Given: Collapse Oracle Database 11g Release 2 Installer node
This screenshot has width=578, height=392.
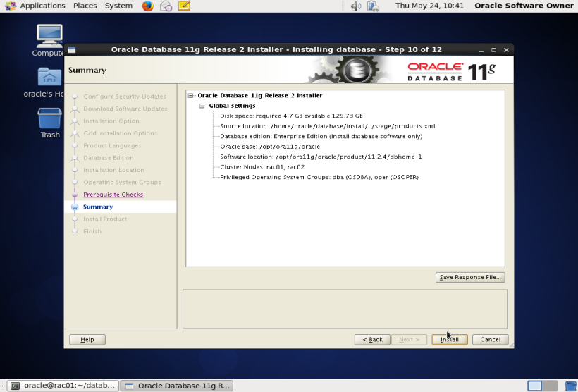Looking at the screenshot, I should pyautogui.click(x=190, y=95).
